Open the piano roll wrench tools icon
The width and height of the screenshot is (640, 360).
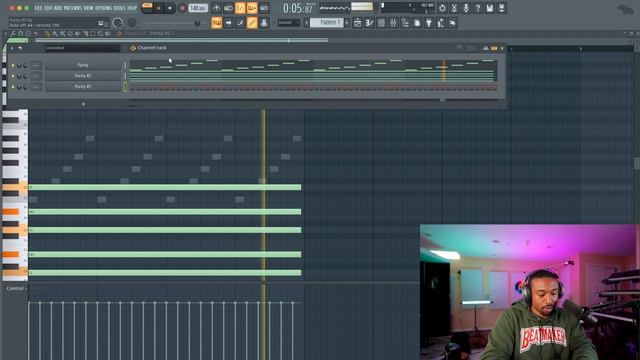(x=13, y=34)
